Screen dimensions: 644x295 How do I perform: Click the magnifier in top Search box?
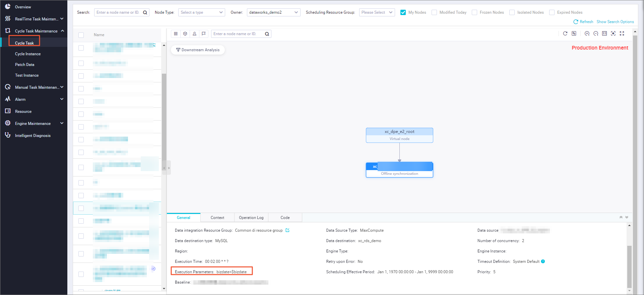[145, 12]
